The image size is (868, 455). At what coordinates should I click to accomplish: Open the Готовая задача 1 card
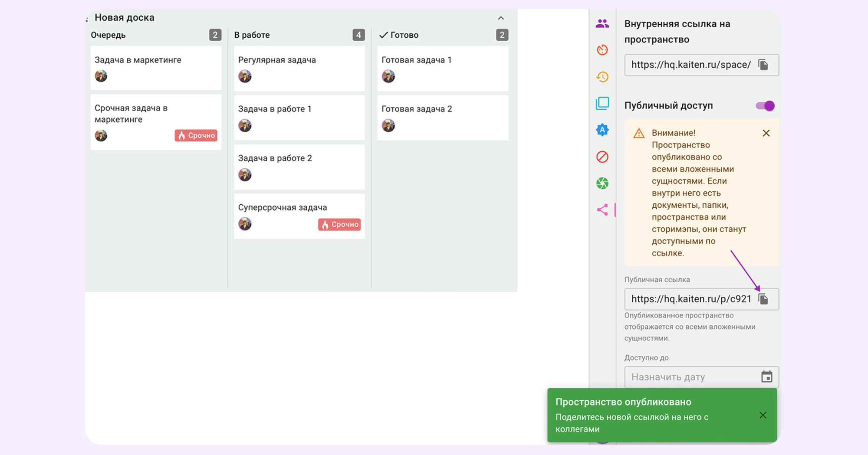416,60
